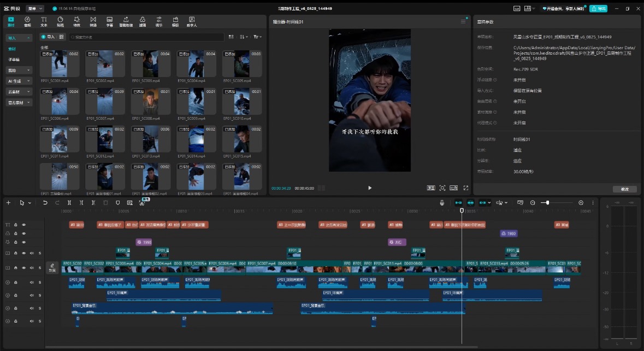Image resolution: width=644 pixels, height=351 pixels.
Task: Open the player panel hamburger menu
Action: pyautogui.click(x=463, y=21)
